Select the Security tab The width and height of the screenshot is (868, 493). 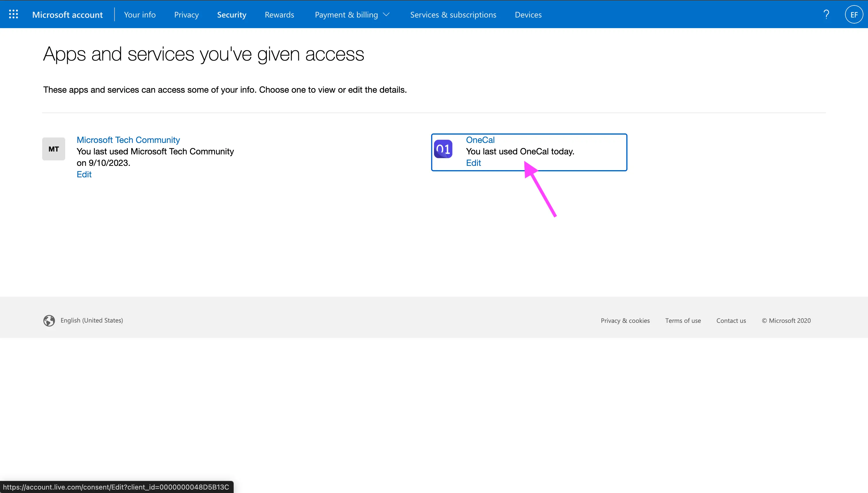231,14
